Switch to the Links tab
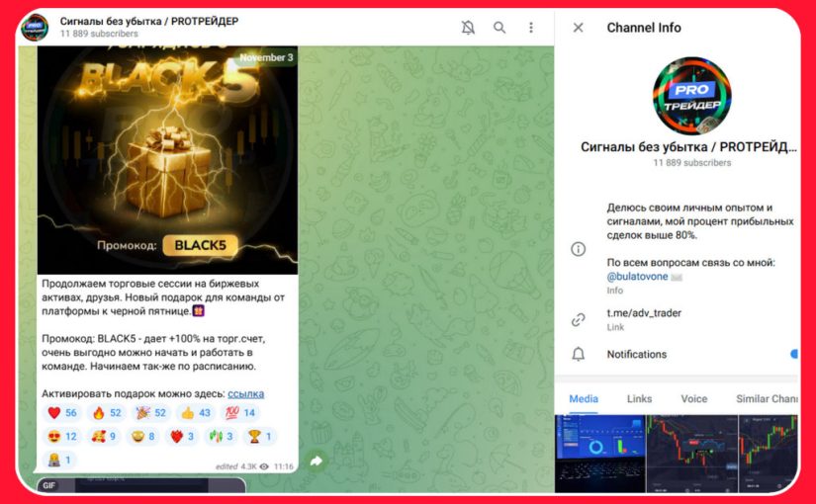816x504 pixels. click(639, 399)
